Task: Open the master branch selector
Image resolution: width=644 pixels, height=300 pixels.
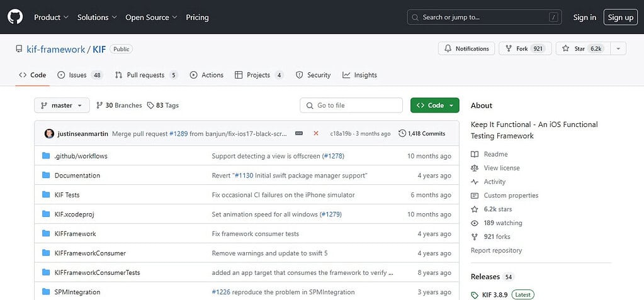Action: 62,106
